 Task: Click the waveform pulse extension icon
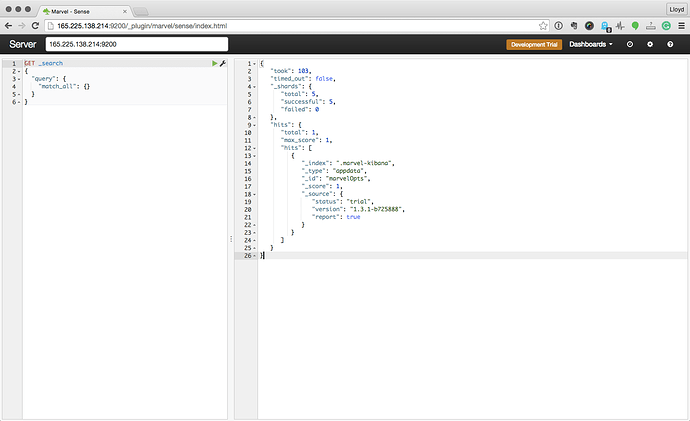620,26
